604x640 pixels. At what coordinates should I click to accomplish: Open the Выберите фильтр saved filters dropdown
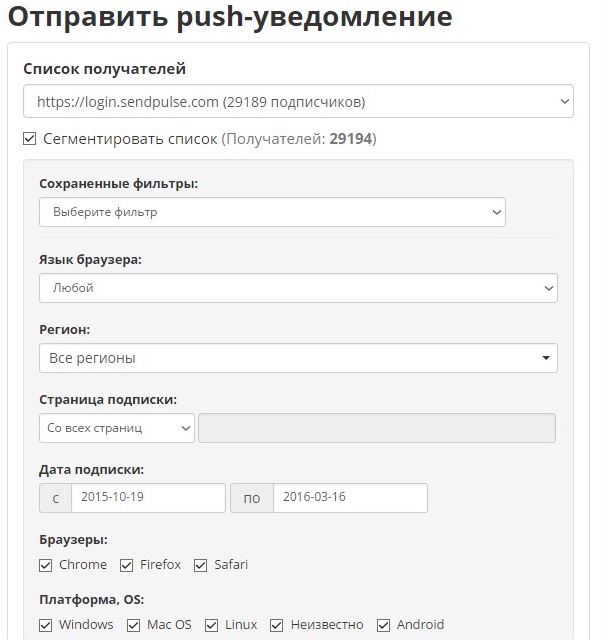[272, 212]
